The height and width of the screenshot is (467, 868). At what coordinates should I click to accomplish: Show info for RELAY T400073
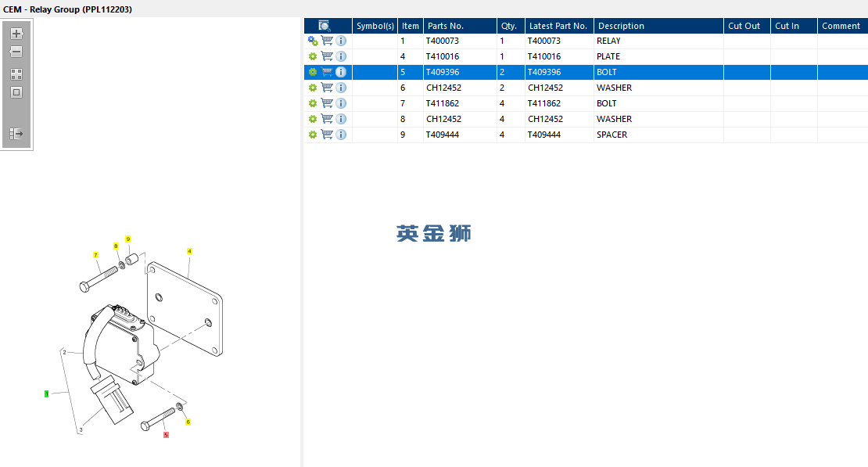(341, 41)
